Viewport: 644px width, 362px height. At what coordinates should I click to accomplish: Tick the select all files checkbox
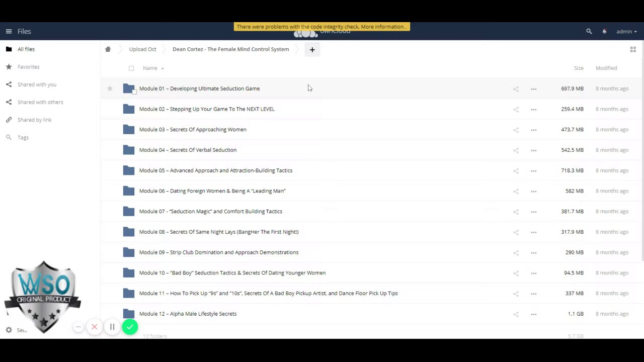pos(131,68)
